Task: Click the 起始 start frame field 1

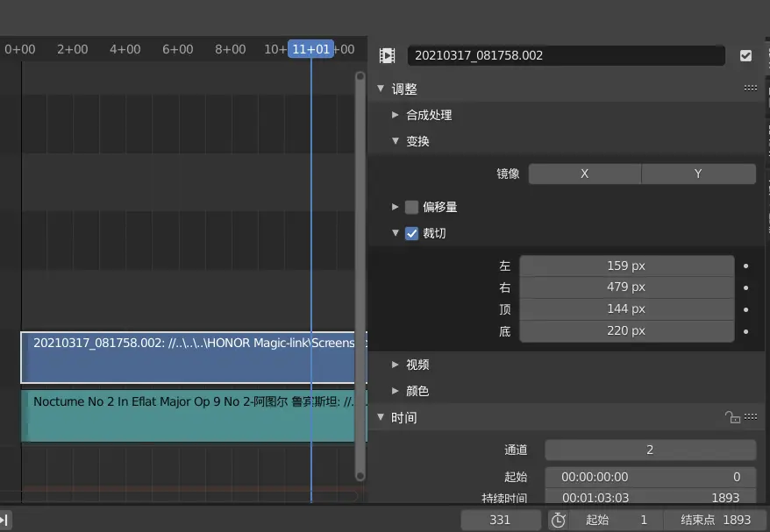Action: [x=617, y=520]
